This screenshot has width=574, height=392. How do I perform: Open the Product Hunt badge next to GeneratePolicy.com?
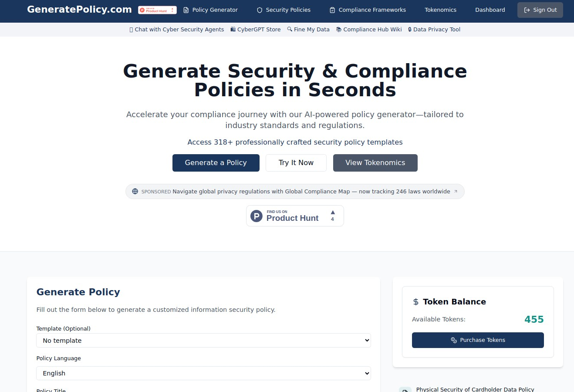tap(157, 10)
